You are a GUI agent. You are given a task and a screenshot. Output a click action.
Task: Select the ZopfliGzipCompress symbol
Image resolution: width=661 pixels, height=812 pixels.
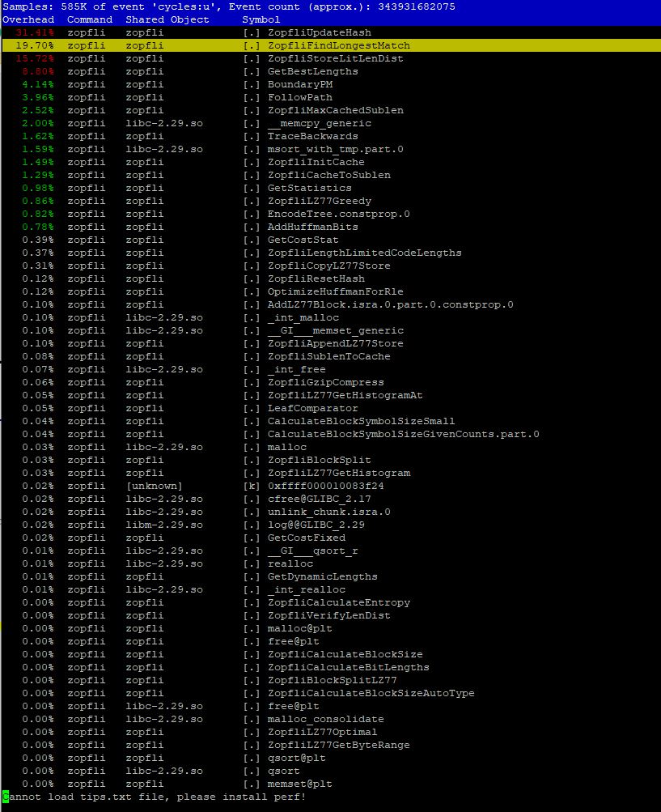tap(325, 382)
